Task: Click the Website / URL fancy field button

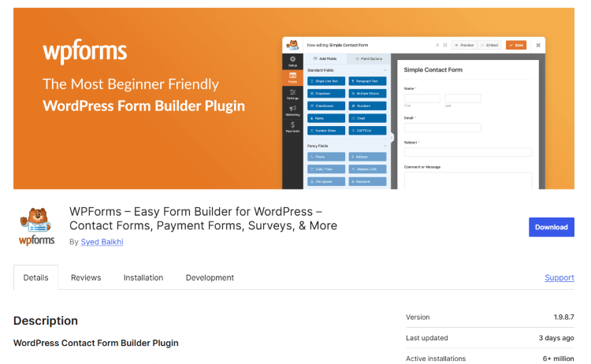Action: click(x=367, y=169)
